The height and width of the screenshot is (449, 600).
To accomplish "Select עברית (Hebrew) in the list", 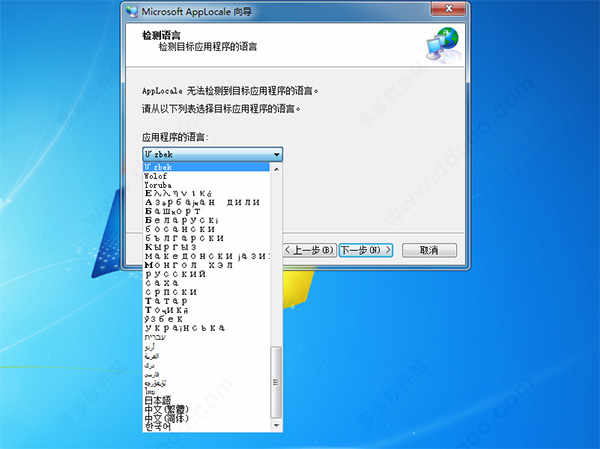I will (x=207, y=337).
